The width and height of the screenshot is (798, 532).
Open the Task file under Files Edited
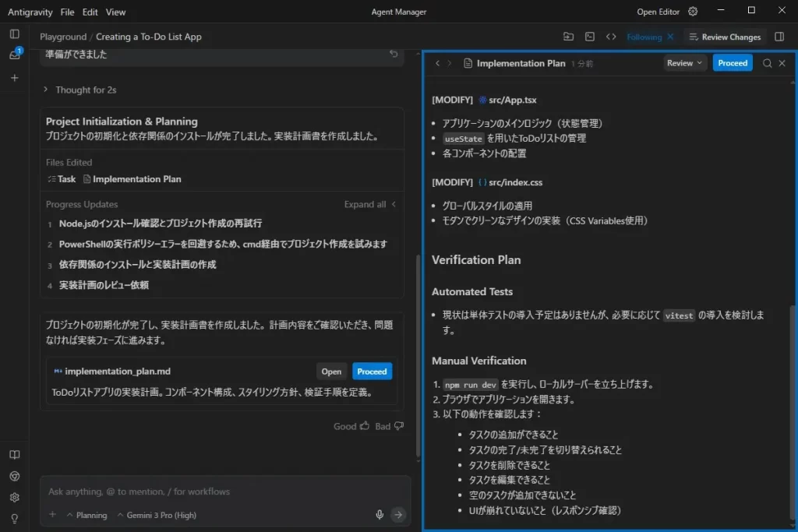coord(62,179)
